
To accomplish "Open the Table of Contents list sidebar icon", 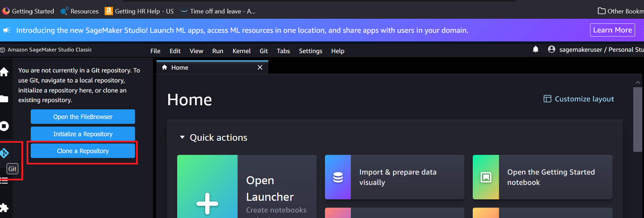I will click(x=4, y=180).
